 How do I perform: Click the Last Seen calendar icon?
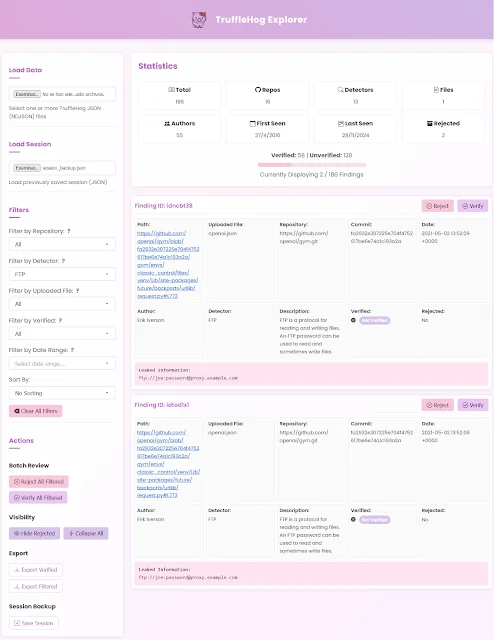[341, 123]
